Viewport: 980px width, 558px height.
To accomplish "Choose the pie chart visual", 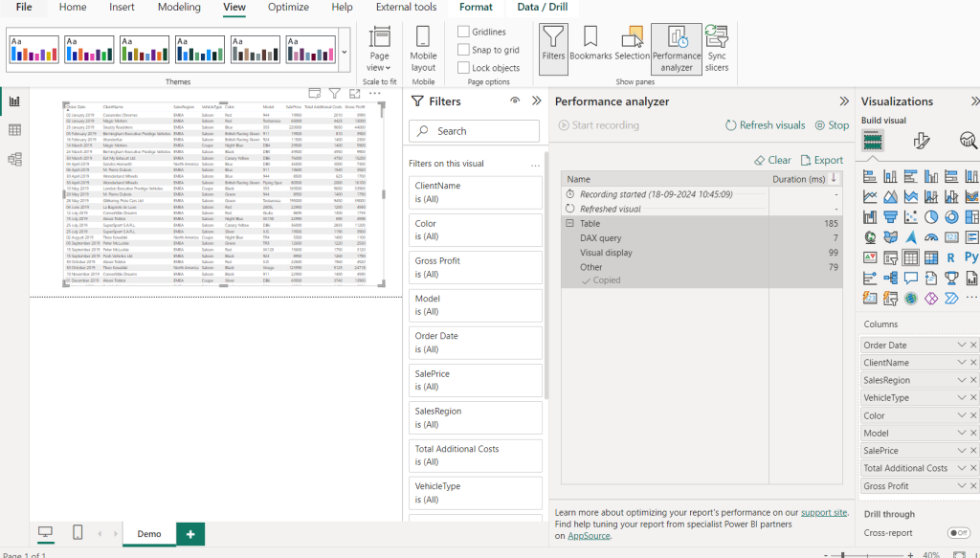I will coord(931,217).
